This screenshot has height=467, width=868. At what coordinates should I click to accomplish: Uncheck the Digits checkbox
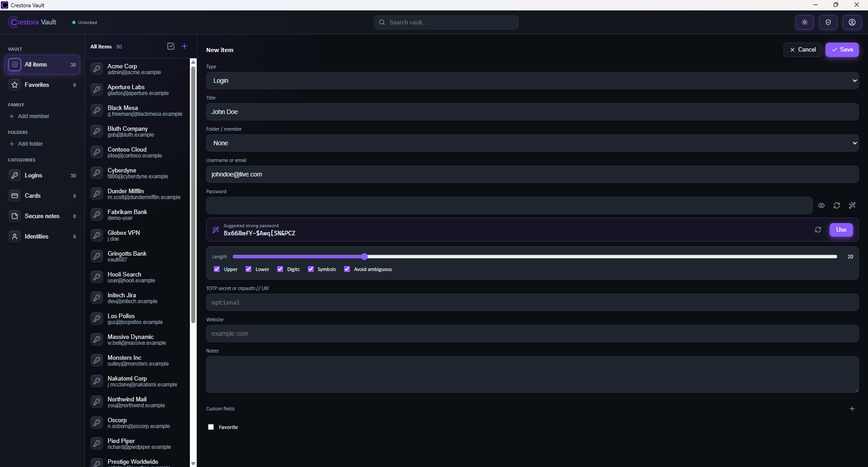pyautogui.click(x=280, y=269)
